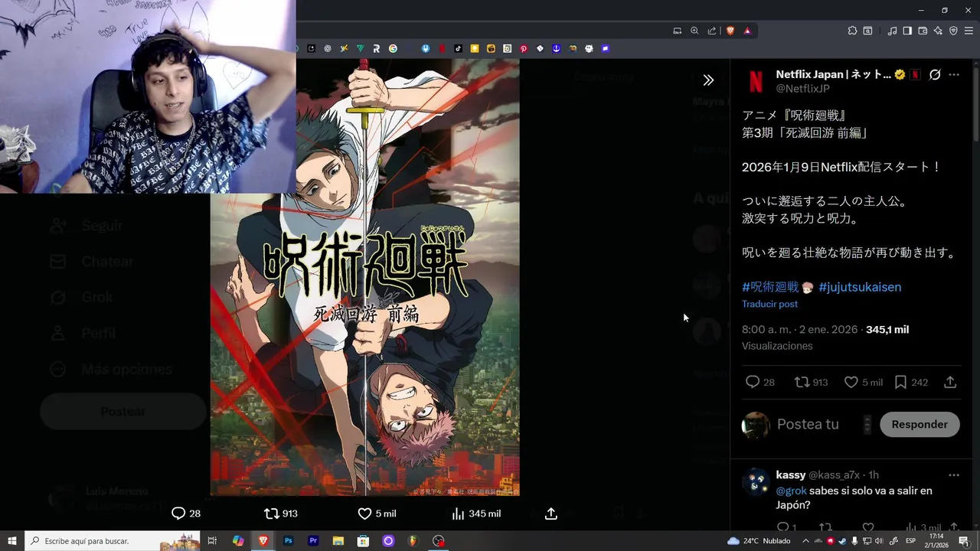Focus the 'Postea tu' reply field
This screenshot has height=551, width=980.
click(x=819, y=424)
